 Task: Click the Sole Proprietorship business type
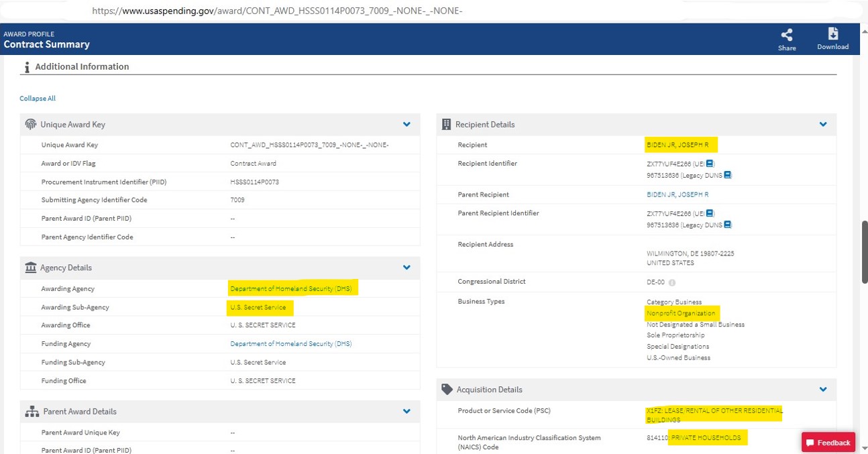675,335
